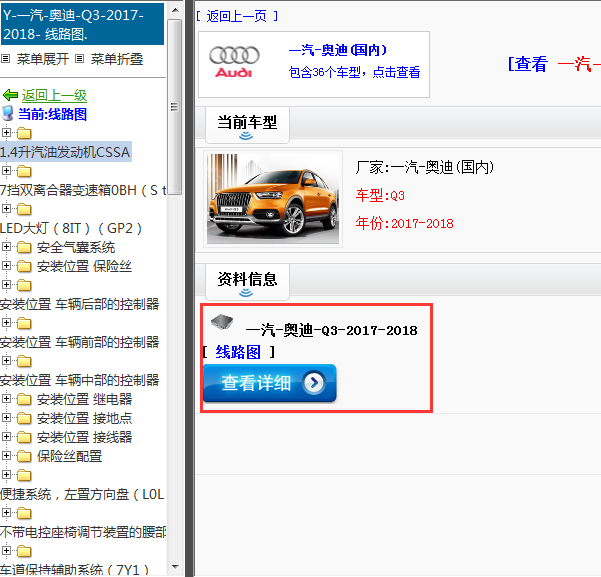Click the left panel scroll down arrow
Image resolution: width=601 pixels, height=577 pixels.
coord(175,567)
